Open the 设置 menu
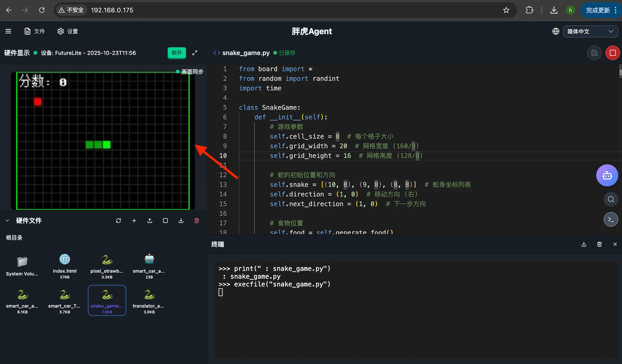The image size is (622, 364). (x=68, y=31)
